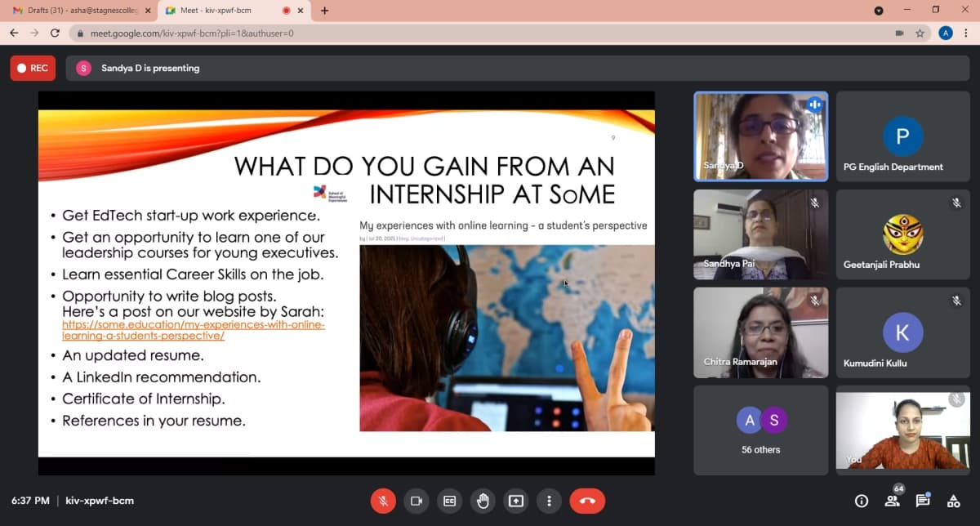
Task: Open the meeting details info icon
Action: coord(861,501)
